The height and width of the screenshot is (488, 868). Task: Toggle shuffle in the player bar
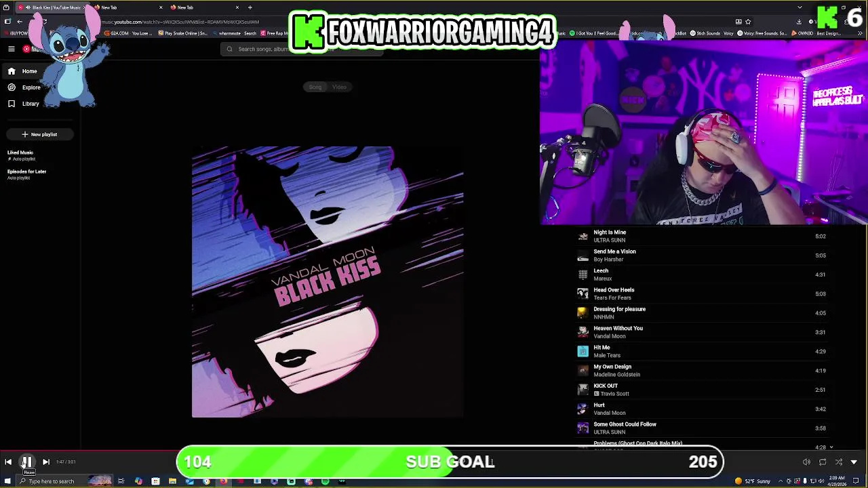[x=839, y=462]
